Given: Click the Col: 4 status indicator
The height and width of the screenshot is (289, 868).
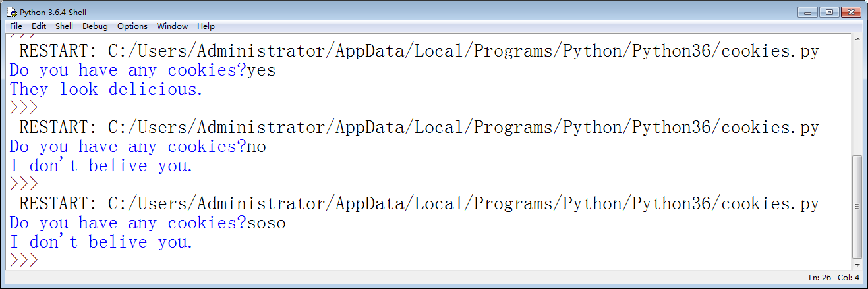Looking at the screenshot, I should [848, 278].
